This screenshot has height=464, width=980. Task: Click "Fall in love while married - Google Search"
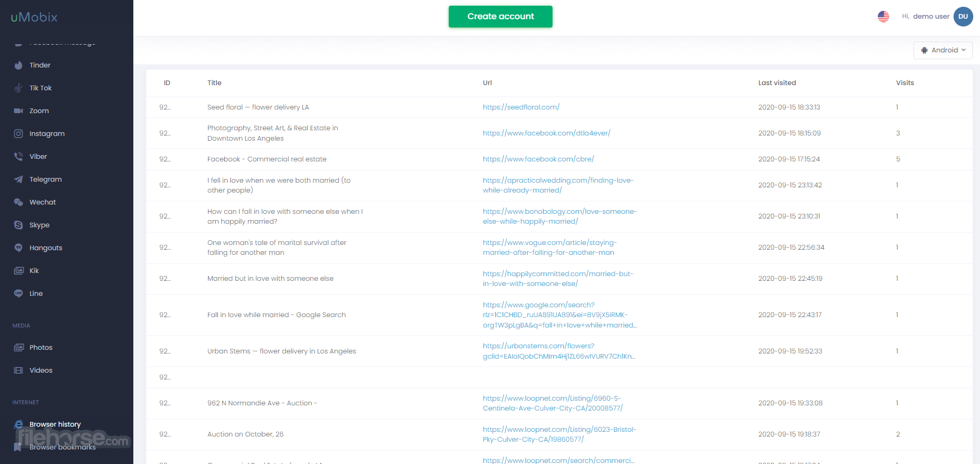point(277,315)
